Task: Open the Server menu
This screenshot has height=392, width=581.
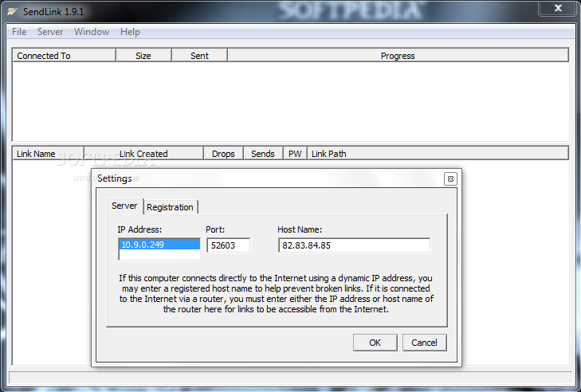Action: (50, 32)
